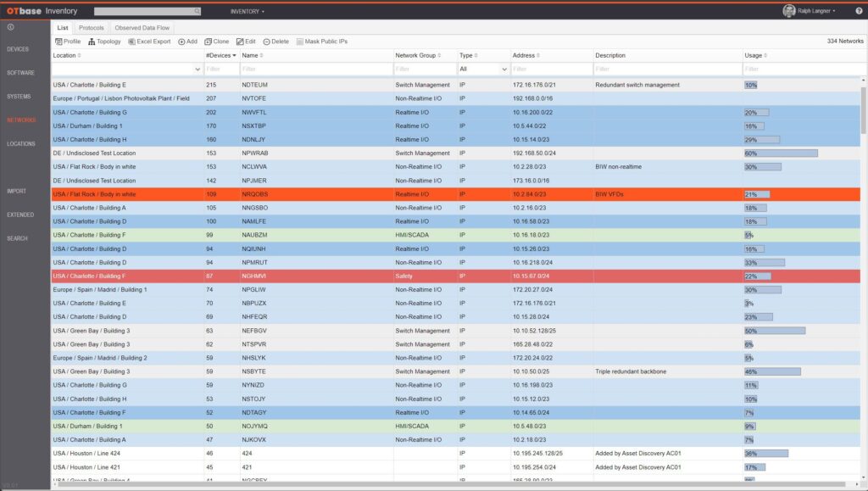The image size is (868, 491).
Task: Delete the selected network
Action: (275, 42)
